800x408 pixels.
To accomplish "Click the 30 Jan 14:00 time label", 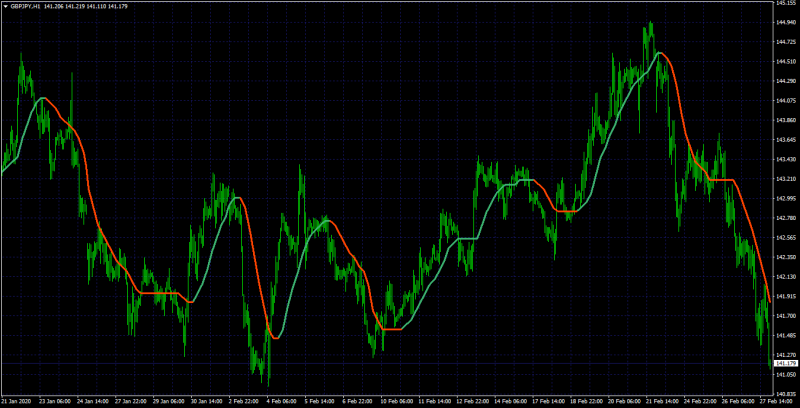I will pyautogui.click(x=207, y=402).
